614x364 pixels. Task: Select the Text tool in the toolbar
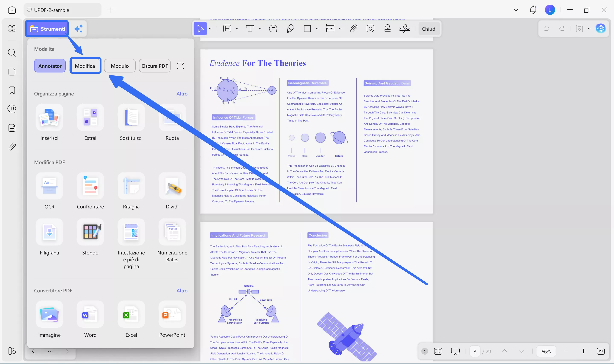point(251,29)
